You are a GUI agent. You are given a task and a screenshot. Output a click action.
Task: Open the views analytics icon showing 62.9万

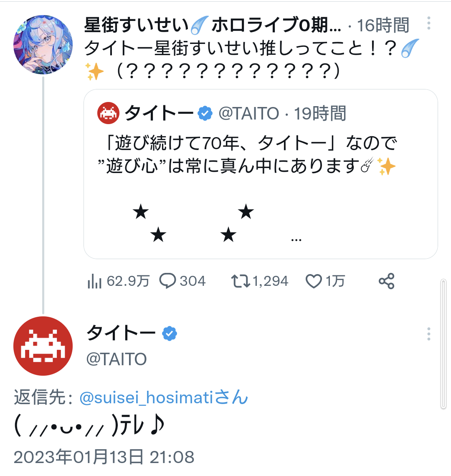coord(95,282)
